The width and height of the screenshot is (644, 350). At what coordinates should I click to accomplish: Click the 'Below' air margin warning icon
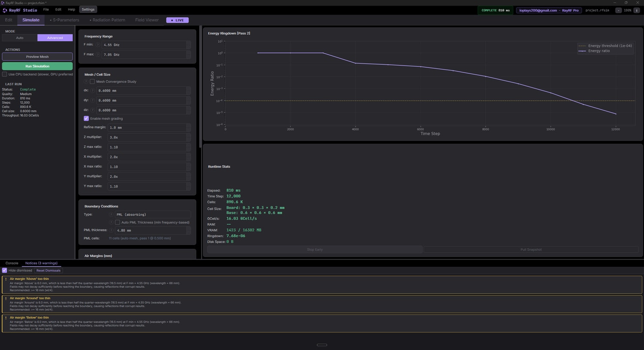pyautogui.click(x=6, y=318)
